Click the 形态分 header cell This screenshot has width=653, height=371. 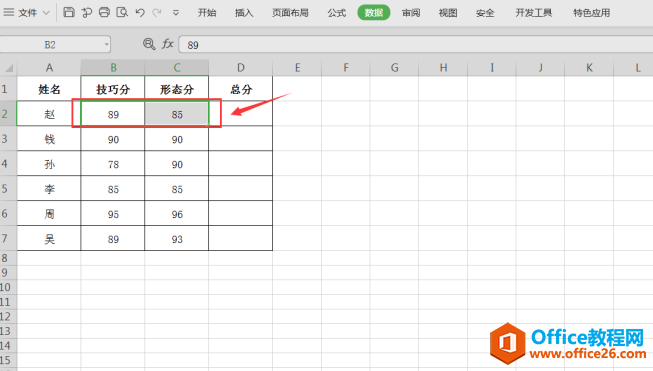point(177,89)
